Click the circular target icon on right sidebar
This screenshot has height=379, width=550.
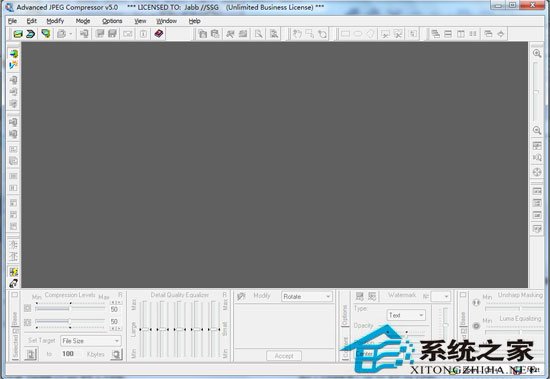pos(537,172)
